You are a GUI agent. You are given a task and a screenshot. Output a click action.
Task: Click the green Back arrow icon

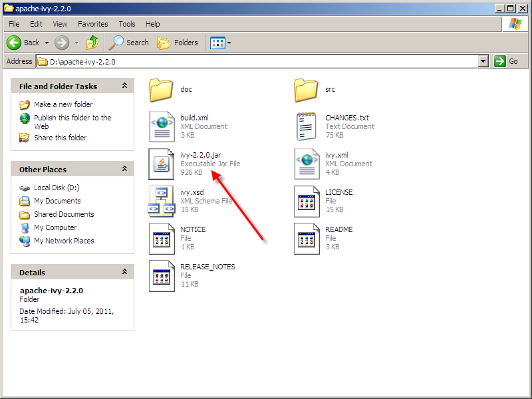14,43
